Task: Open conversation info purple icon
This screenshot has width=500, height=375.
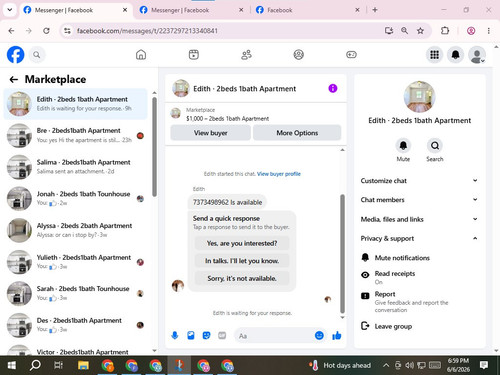Action: 333,88
